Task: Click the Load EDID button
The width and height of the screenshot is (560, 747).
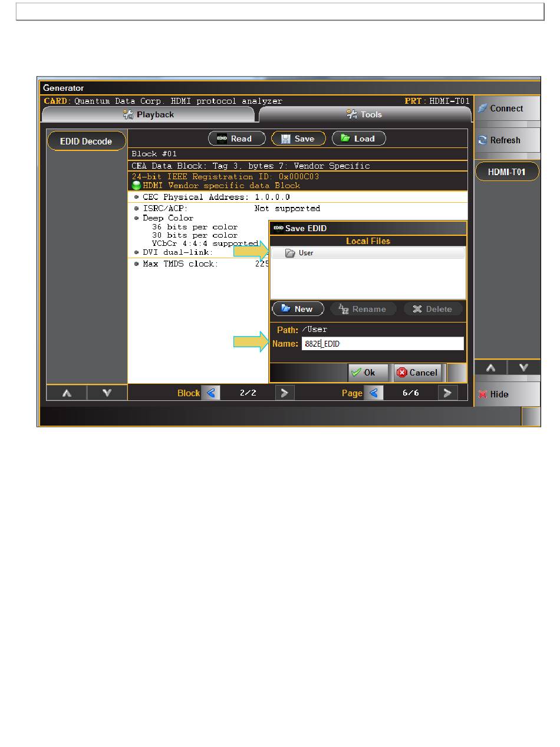Action: (359, 139)
